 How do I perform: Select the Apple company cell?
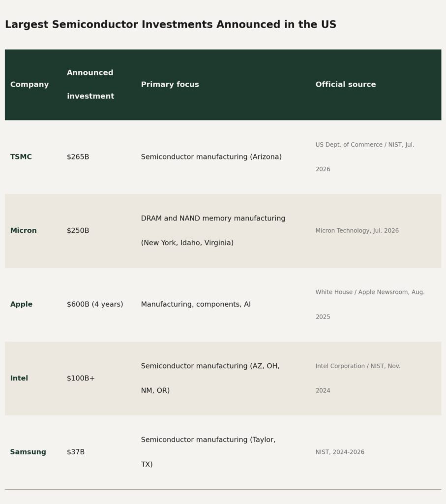click(21, 304)
